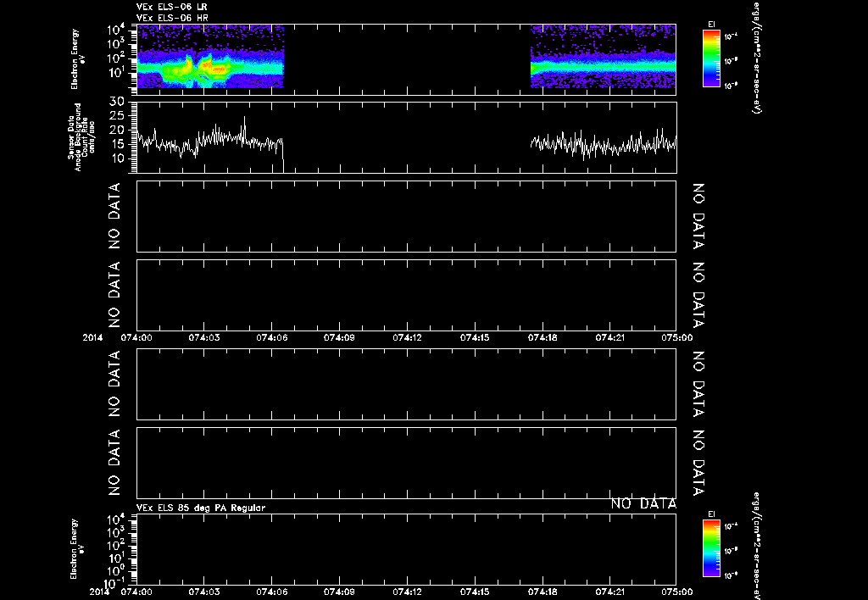Click the 10^0 tick label on the 85 deg PA axis

(x=115, y=570)
